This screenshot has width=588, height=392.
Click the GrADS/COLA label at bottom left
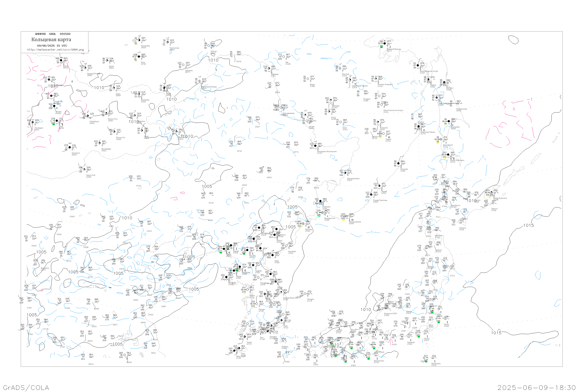point(26,387)
